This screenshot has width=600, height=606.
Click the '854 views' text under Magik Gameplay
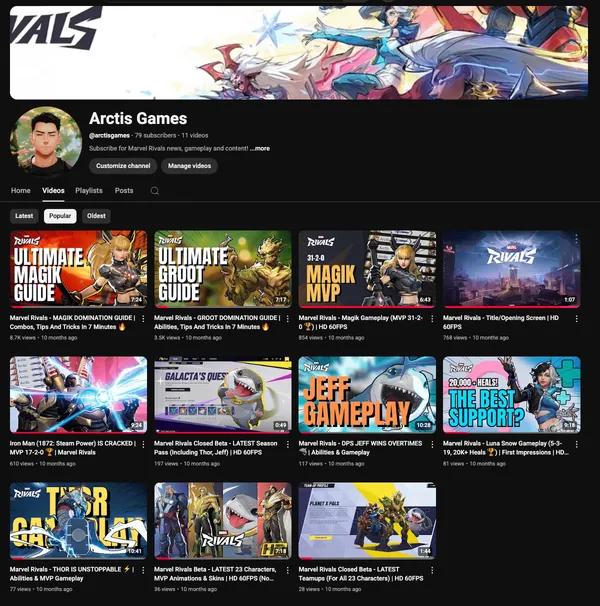click(310, 338)
